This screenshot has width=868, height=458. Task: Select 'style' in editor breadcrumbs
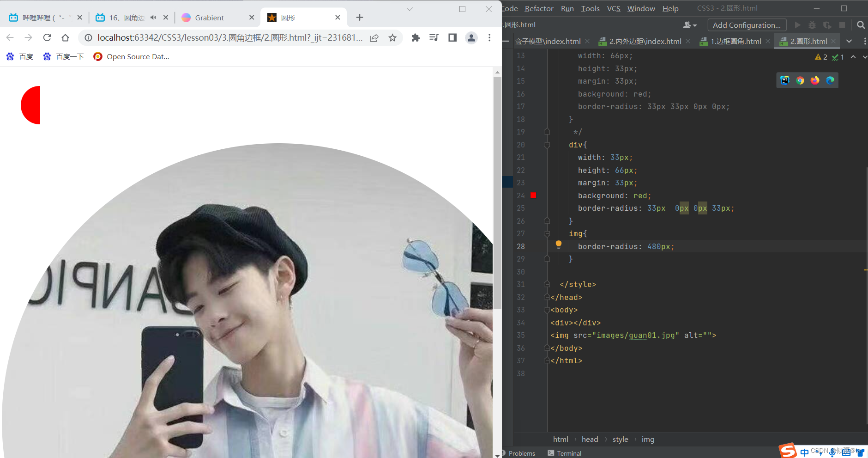coord(620,440)
